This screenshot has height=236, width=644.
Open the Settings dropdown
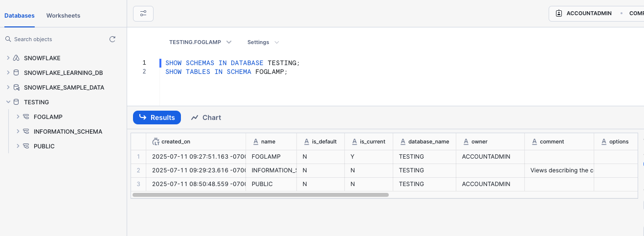[263, 42]
